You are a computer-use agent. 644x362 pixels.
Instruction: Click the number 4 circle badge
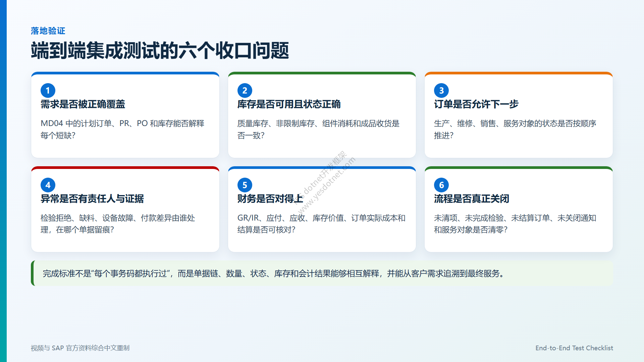(48, 185)
